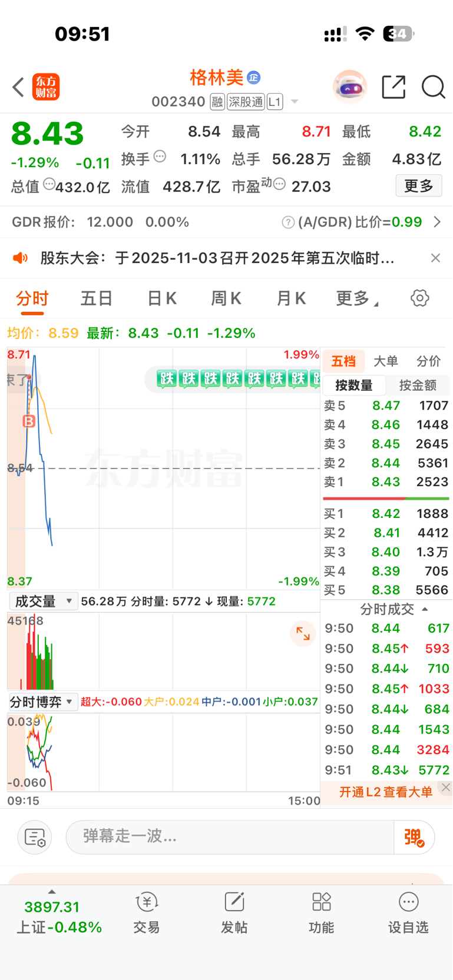This screenshot has width=453, height=980.
Task: Open the GDR quote detail chevron
Action: coord(437,222)
